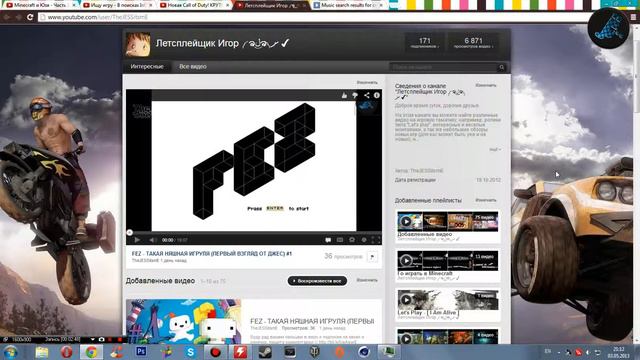The height and width of the screenshot is (360, 640).
Task: Click the video progress bar scrubber
Action: [x=129, y=233]
